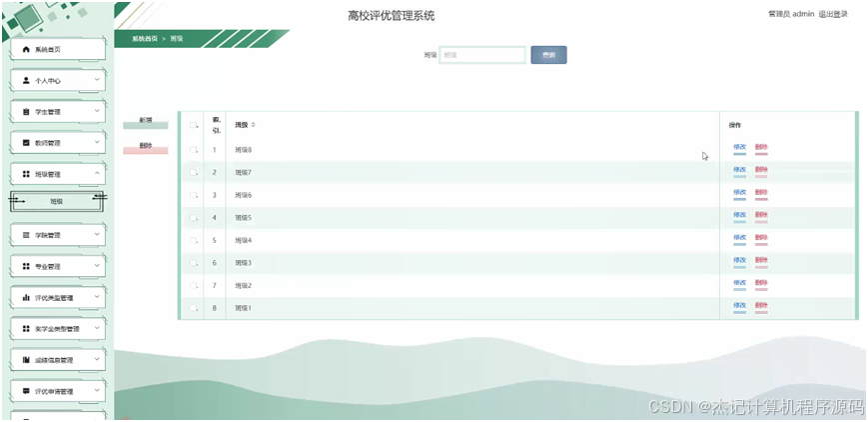Click 修改 on the 班级2 row
This screenshot has width=868, height=422.
click(739, 283)
